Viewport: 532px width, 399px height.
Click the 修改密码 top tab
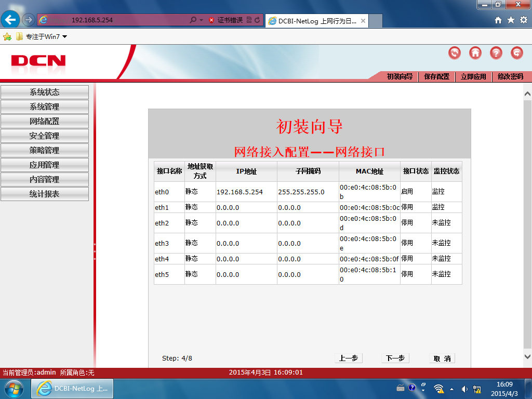(510, 77)
